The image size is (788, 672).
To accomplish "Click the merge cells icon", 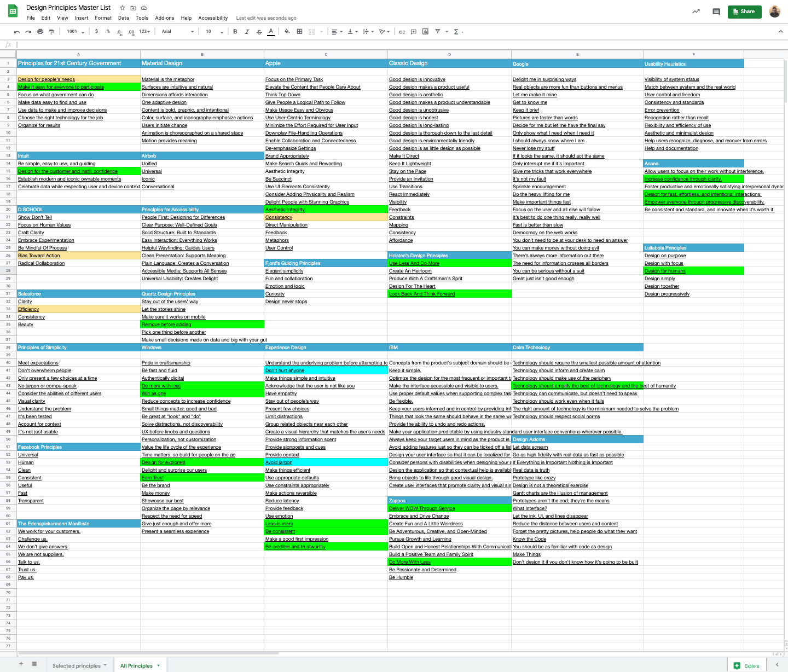I will [x=312, y=32].
